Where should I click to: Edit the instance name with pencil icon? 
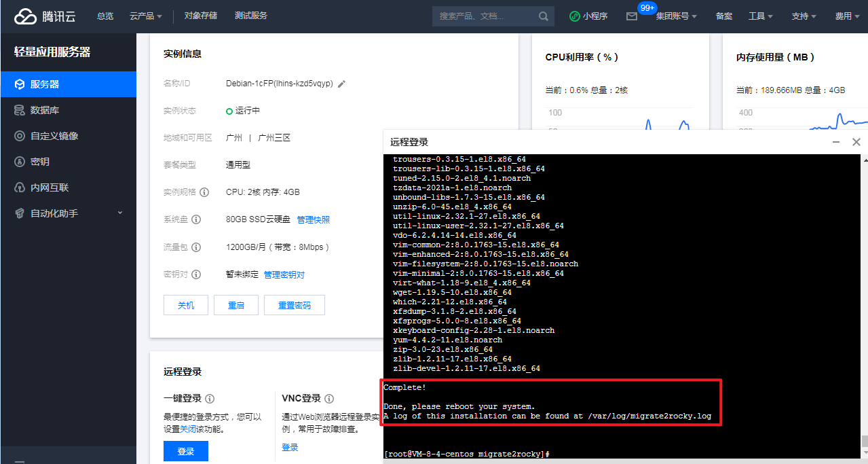click(x=341, y=84)
